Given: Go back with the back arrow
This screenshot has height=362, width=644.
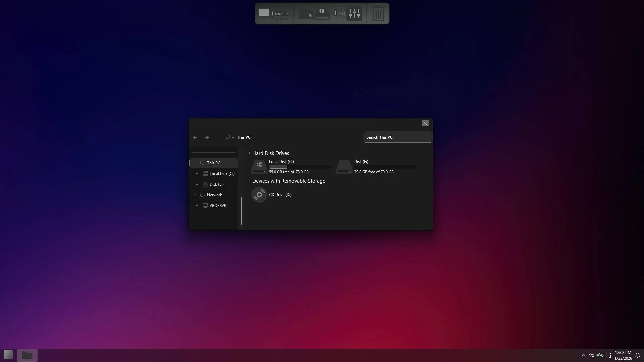Looking at the screenshot, I should coord(195,137).
